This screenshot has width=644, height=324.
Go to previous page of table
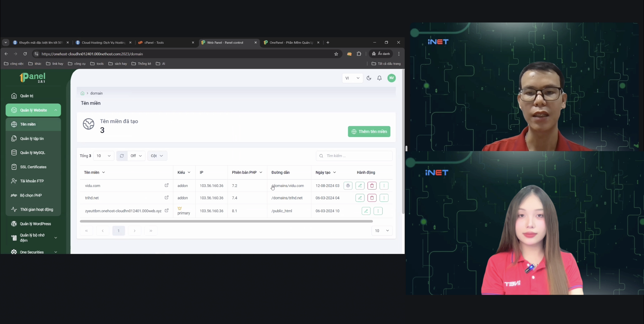(x=102, y=231)
